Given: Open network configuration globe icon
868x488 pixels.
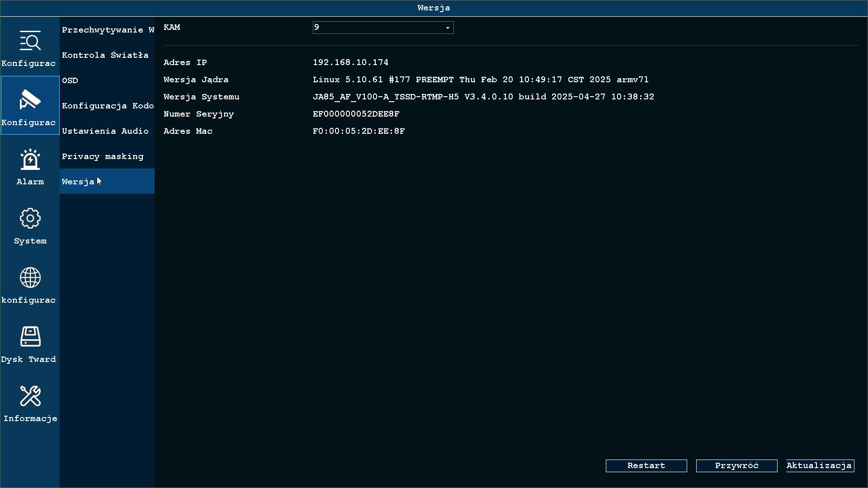Looking at the screenshot, I should 30,277.
